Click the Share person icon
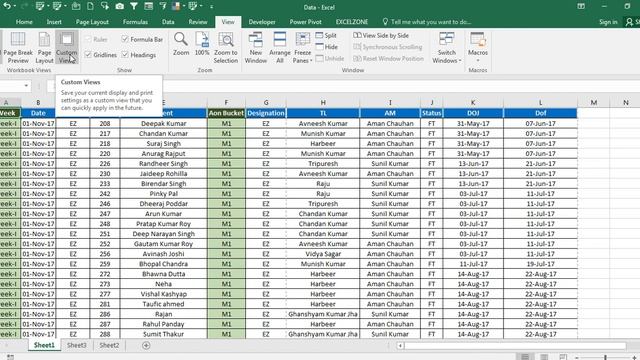 coord(629,22)
